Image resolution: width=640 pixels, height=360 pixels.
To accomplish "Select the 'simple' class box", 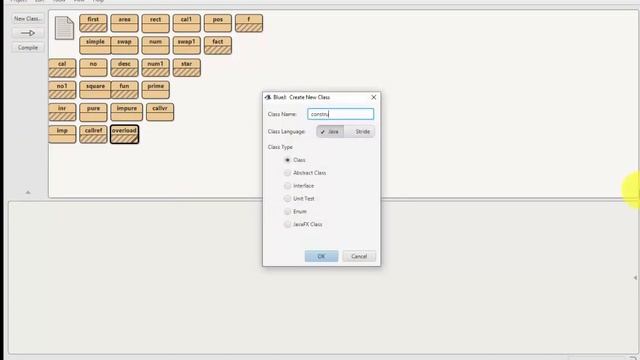I will tap(95, 45).
